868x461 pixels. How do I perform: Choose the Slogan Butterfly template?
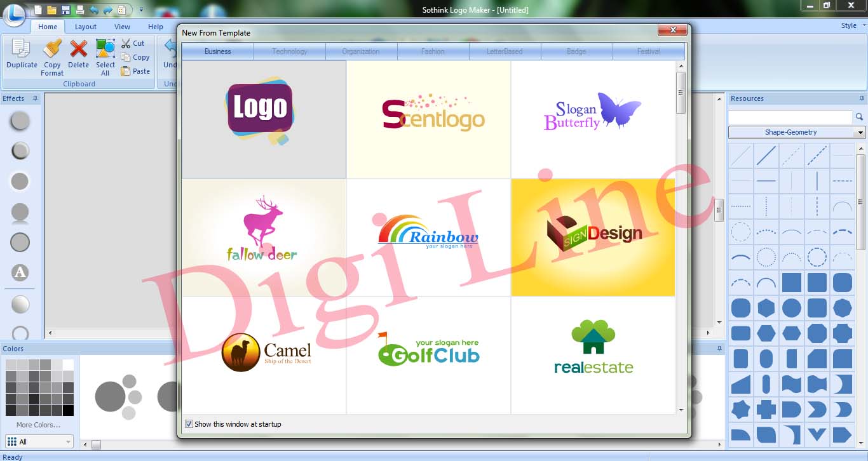[593, 119]
